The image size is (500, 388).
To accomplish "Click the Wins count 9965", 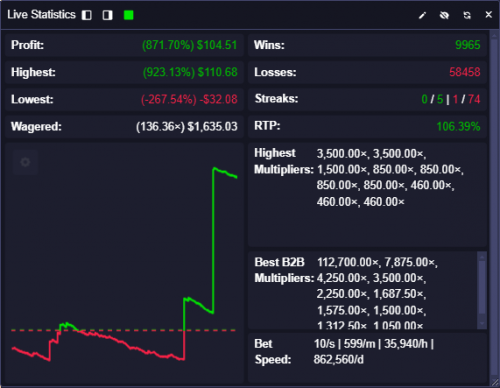I will pyautogui.click(x=468, y=45).
